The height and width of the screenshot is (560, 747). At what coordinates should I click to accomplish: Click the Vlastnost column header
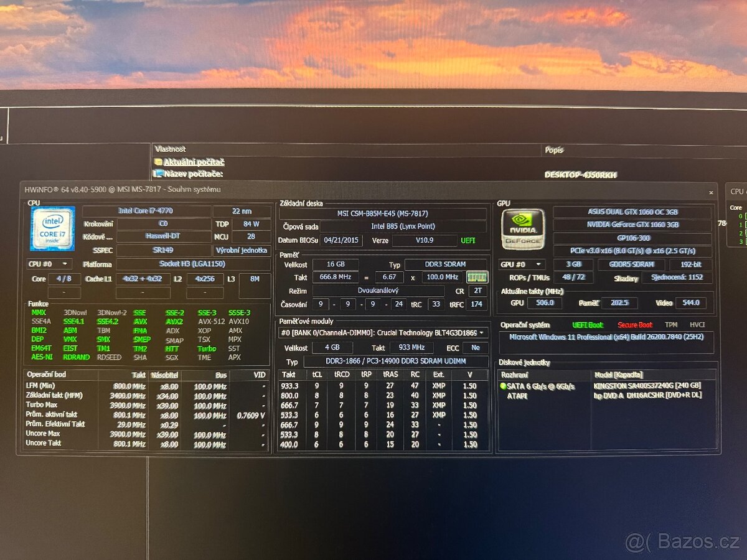(x=170, y=149)
